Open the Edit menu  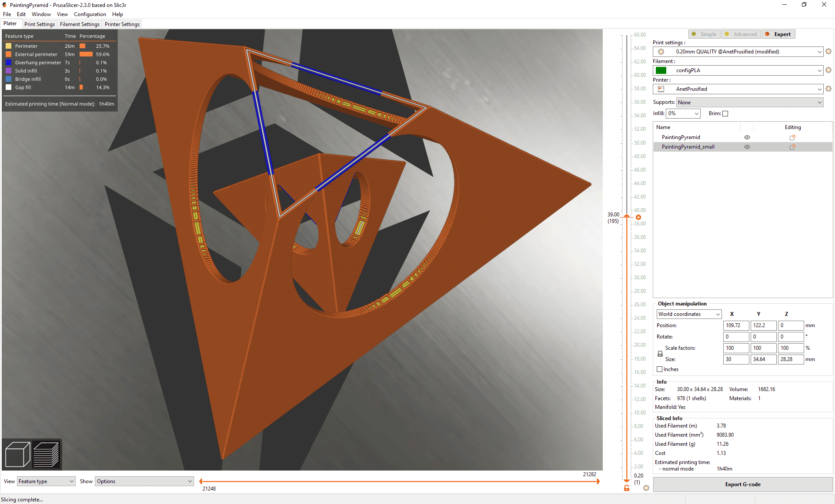[21, 14]
